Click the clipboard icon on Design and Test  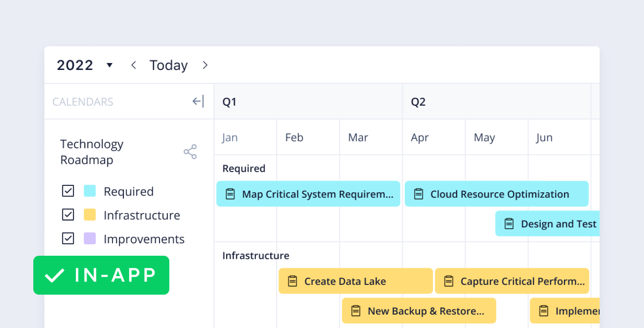[509, 223]
